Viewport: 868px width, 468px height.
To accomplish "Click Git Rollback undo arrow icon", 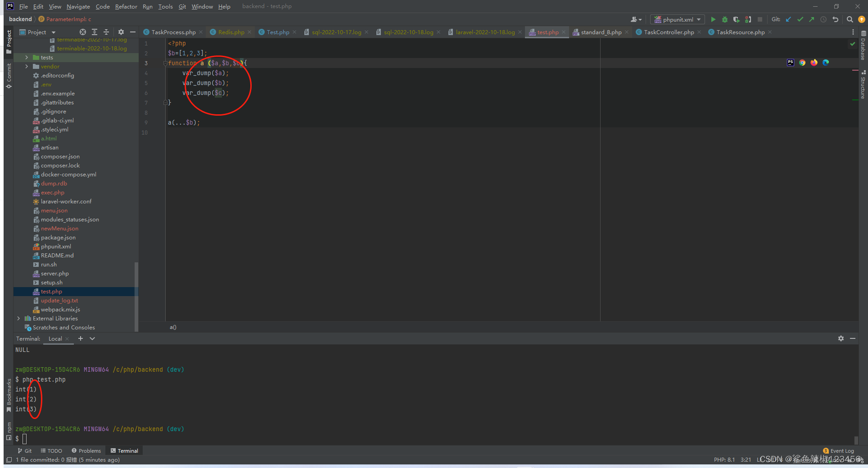I will click(836, 19).
